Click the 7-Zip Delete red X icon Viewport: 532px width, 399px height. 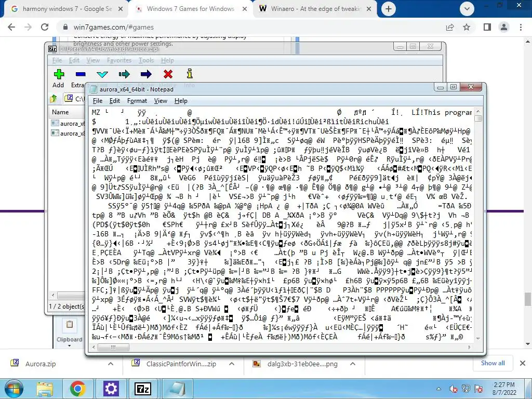168,74
